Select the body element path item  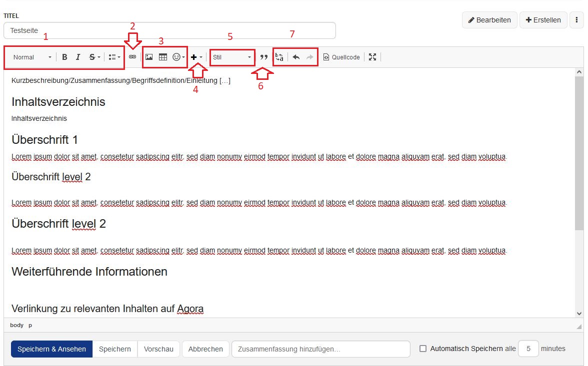tap(17, 325)
